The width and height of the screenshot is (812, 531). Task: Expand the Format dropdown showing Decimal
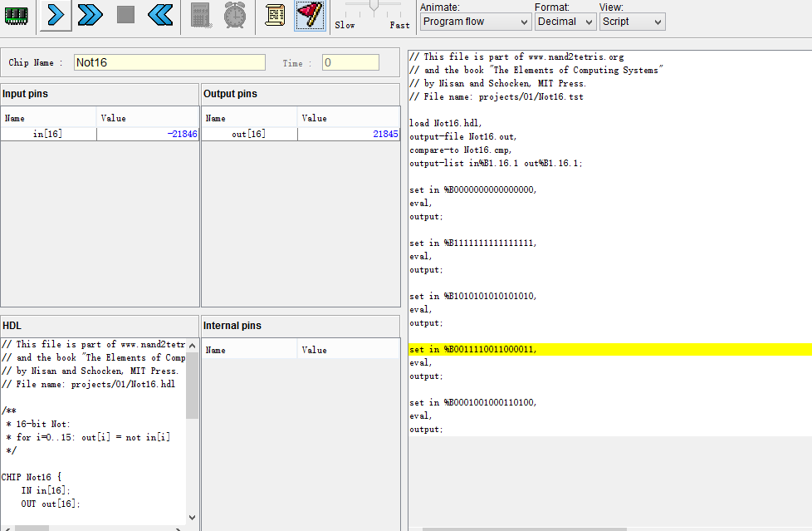tap(565, 22)
